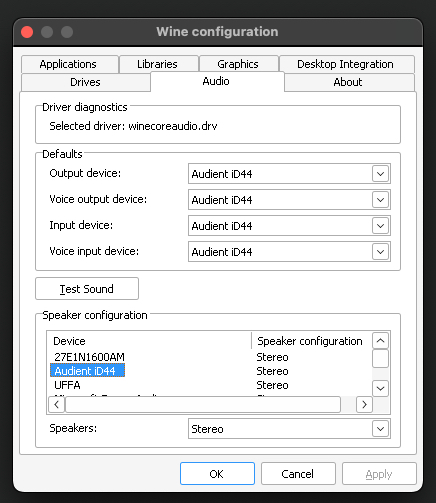Click the Apply button

379,474
